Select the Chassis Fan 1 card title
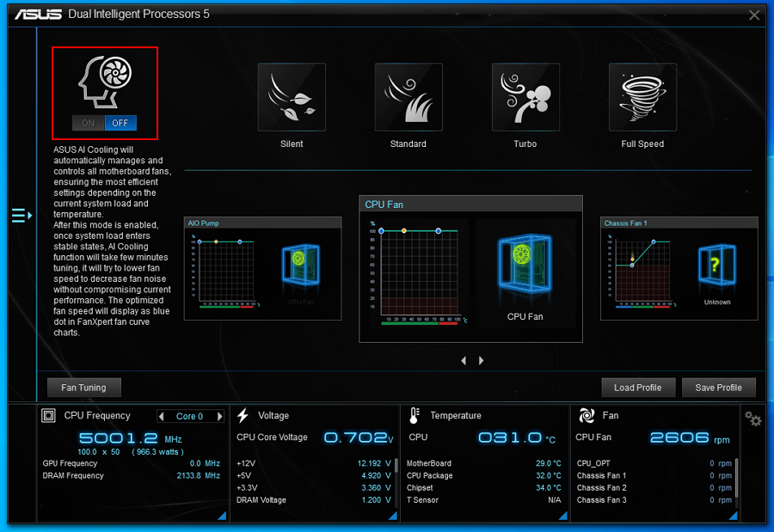Screen dimensions: 774x532 (626, 223)
